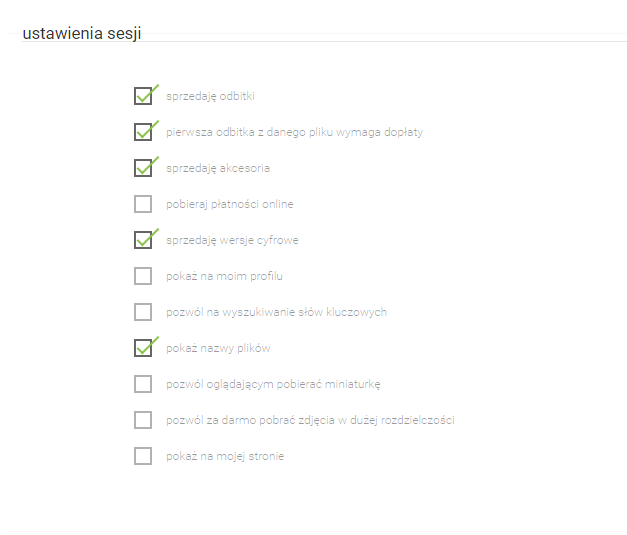
Task: Click the "sprzedaję akcesoria" label text
Action: pyautogui.click(x=217, y=168)
